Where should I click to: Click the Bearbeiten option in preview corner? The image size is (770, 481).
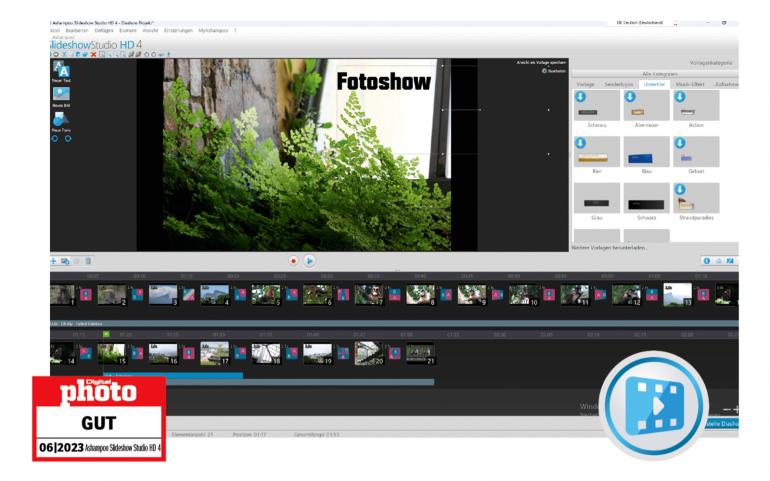tap(554, 71)
